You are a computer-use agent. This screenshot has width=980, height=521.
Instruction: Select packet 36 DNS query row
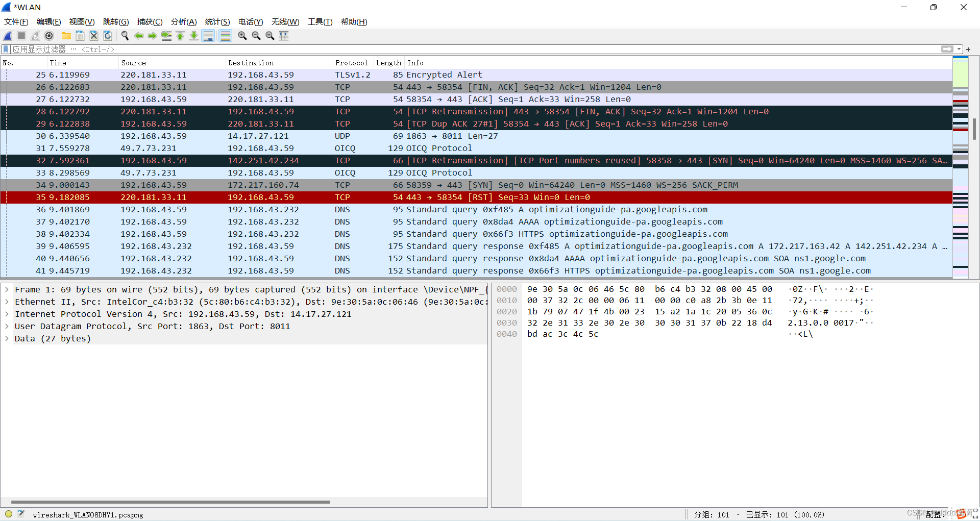[476, 210]
